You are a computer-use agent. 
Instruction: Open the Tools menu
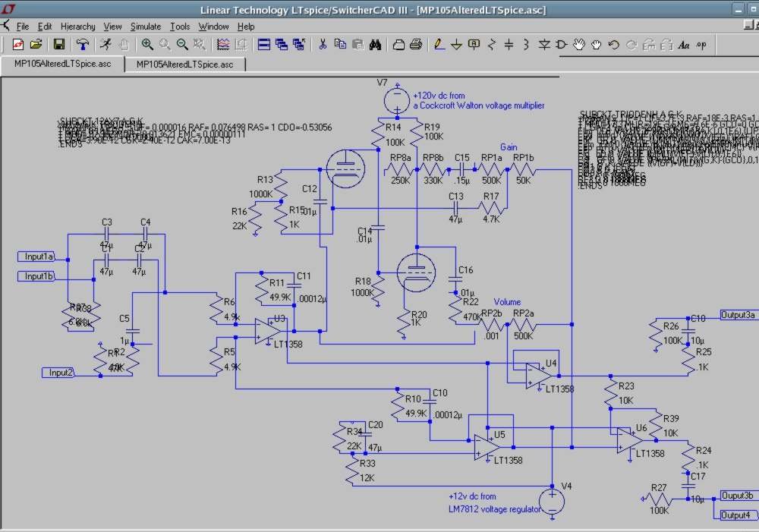click(x=180, y=26)
